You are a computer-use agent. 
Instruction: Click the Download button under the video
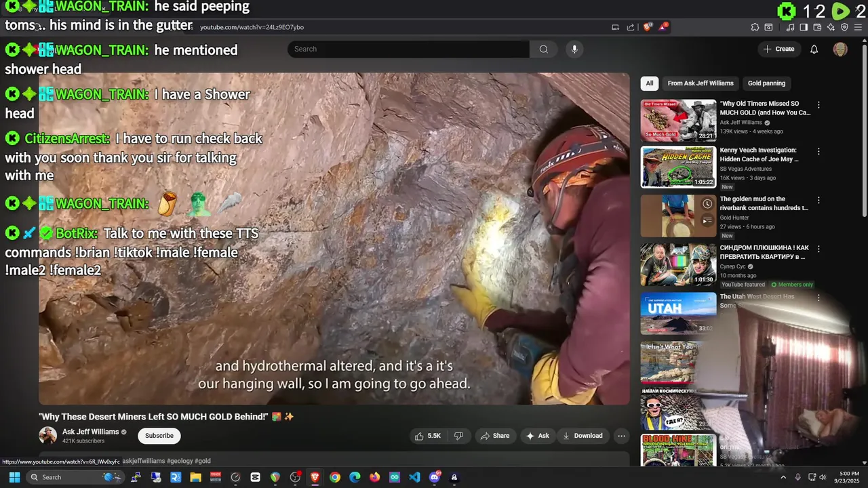(582, 436)
